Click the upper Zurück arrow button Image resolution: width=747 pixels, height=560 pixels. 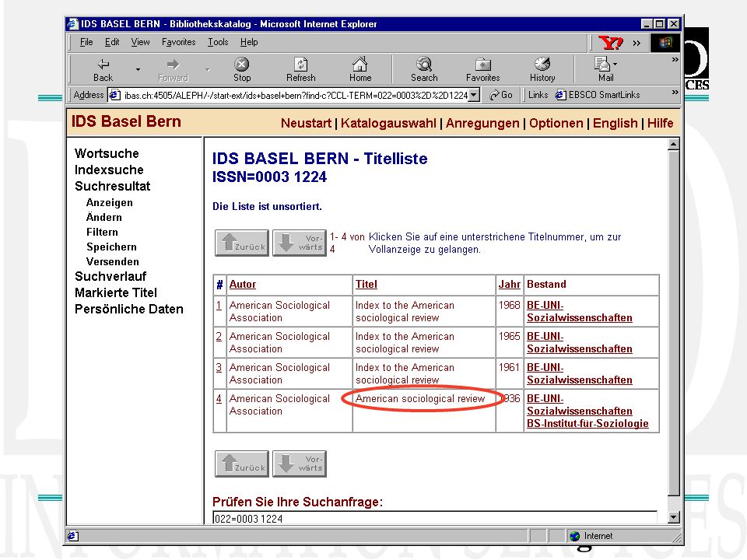tap(242, 243)
